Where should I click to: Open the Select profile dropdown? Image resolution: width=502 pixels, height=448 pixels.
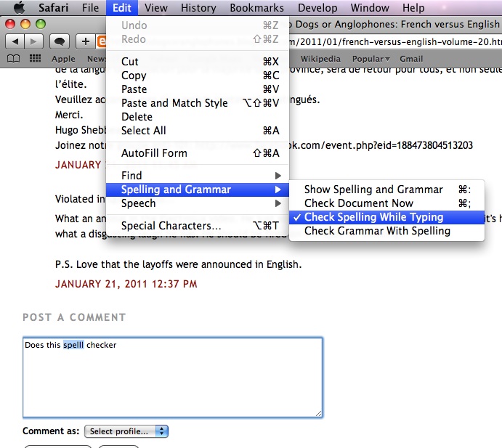click(126, 431)
